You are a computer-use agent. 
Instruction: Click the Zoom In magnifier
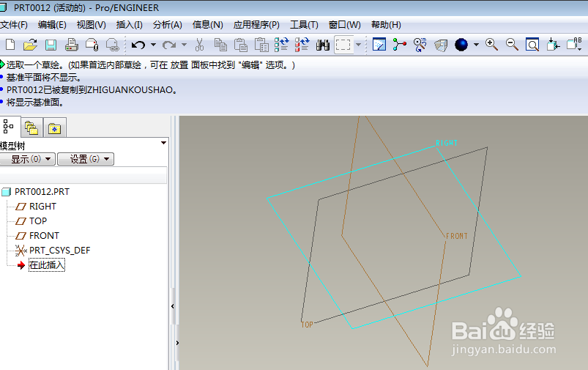click(491, 45)
